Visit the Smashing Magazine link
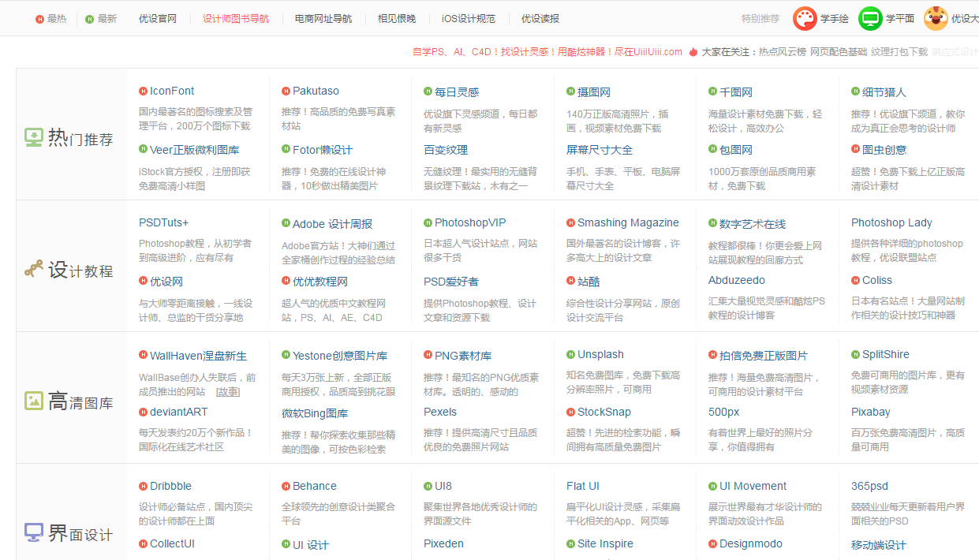Viewport: 979px width, 560px height. (628, 222)
